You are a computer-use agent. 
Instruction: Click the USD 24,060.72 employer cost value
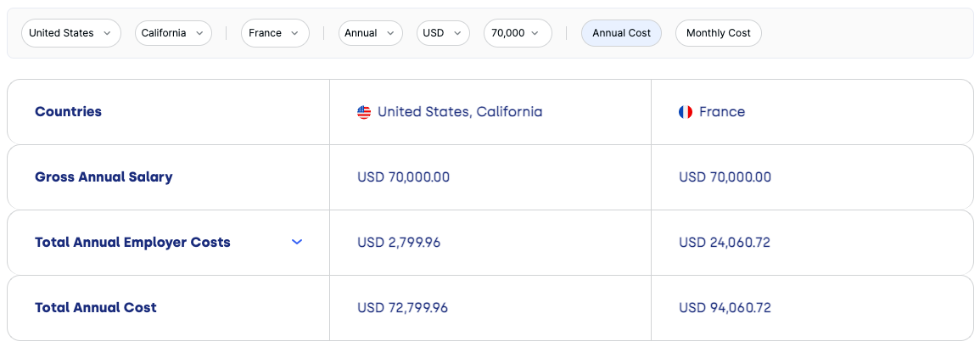click(x=725, y=243)
